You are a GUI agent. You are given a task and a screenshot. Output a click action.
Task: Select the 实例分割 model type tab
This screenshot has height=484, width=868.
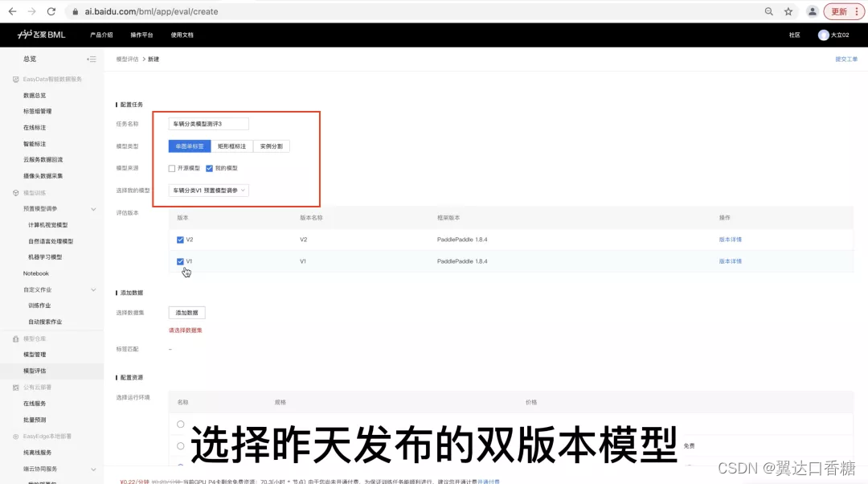point(272,146)
